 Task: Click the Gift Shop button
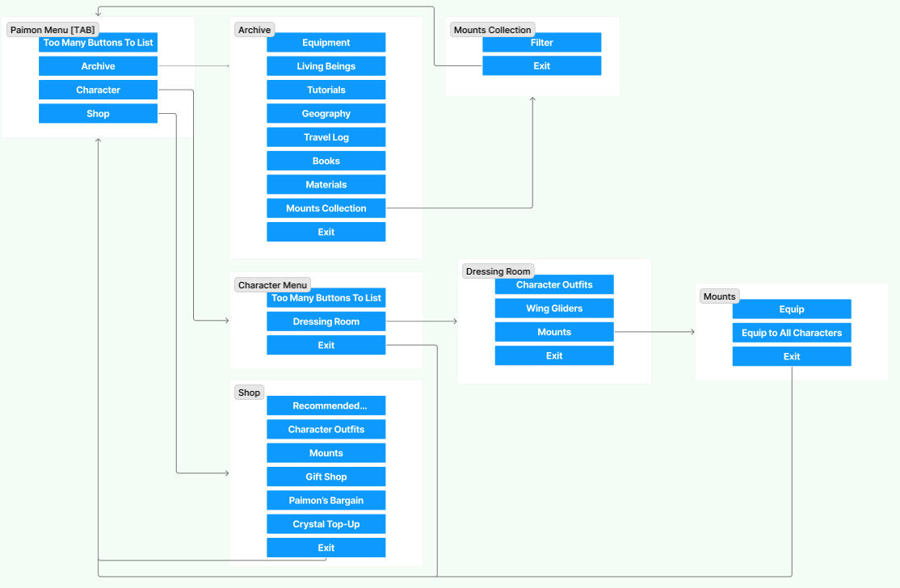(x=326, y=477)
